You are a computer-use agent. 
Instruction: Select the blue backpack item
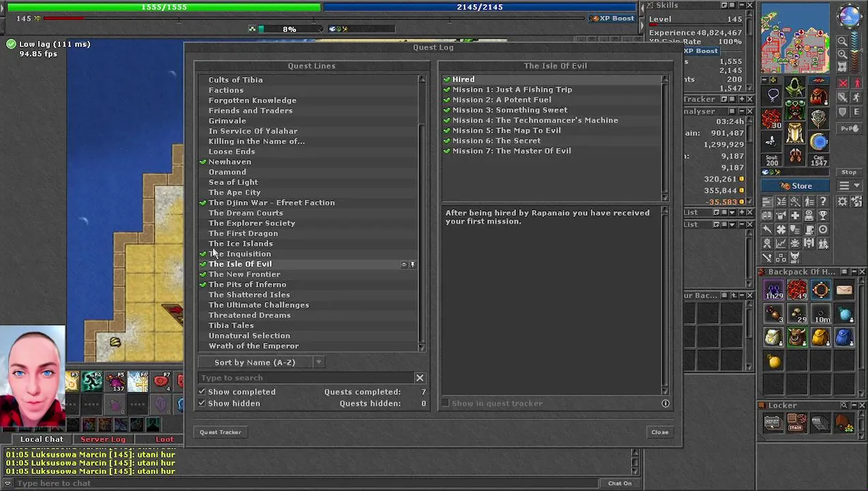click(844, 338)
